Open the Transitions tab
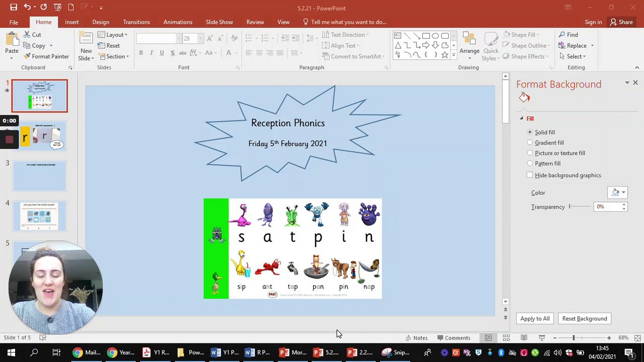This screenshot has width=644, height=362. 136,22
